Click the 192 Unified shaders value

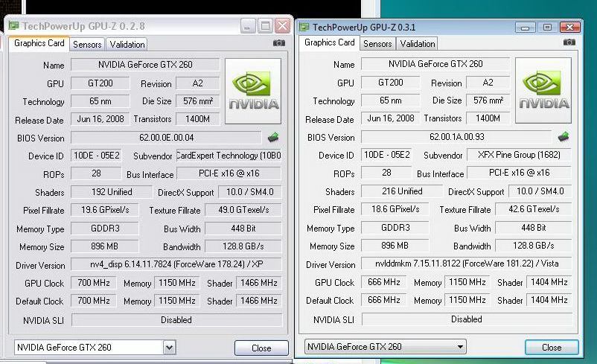(x=112, y=192)
